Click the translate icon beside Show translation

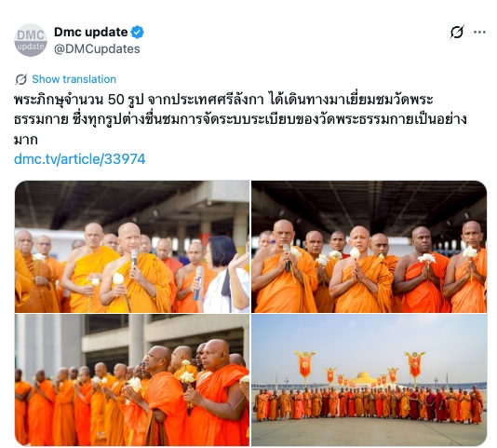(21, 79)
